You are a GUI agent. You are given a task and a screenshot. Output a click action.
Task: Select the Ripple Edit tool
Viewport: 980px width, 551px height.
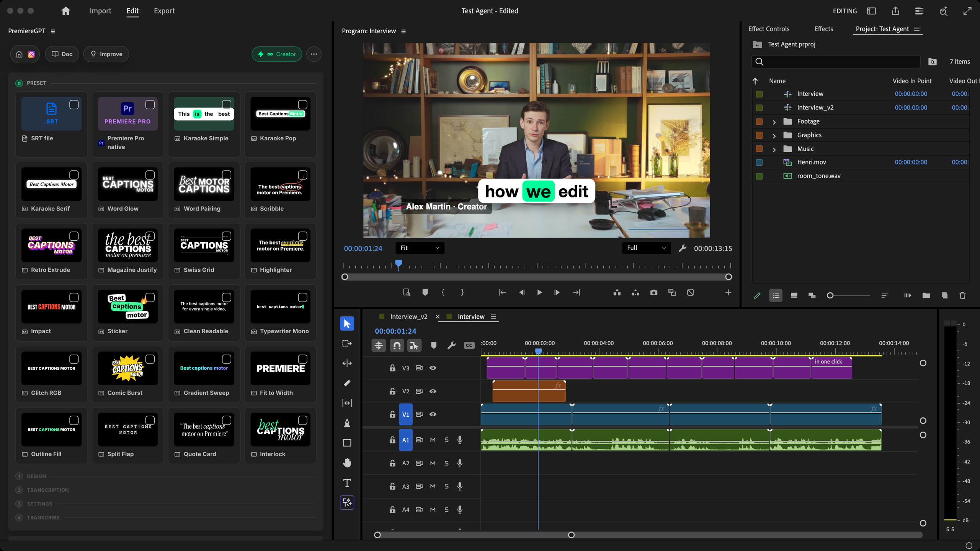347,363
